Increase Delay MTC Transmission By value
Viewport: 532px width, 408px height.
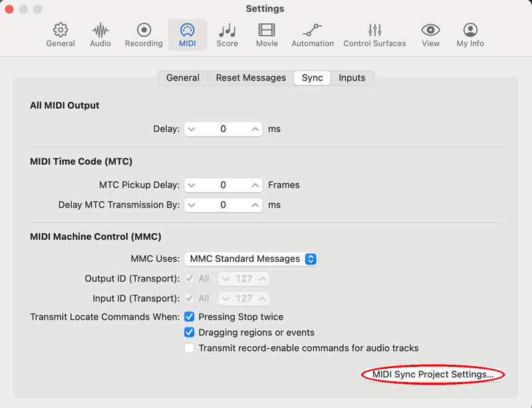(255, 205)
